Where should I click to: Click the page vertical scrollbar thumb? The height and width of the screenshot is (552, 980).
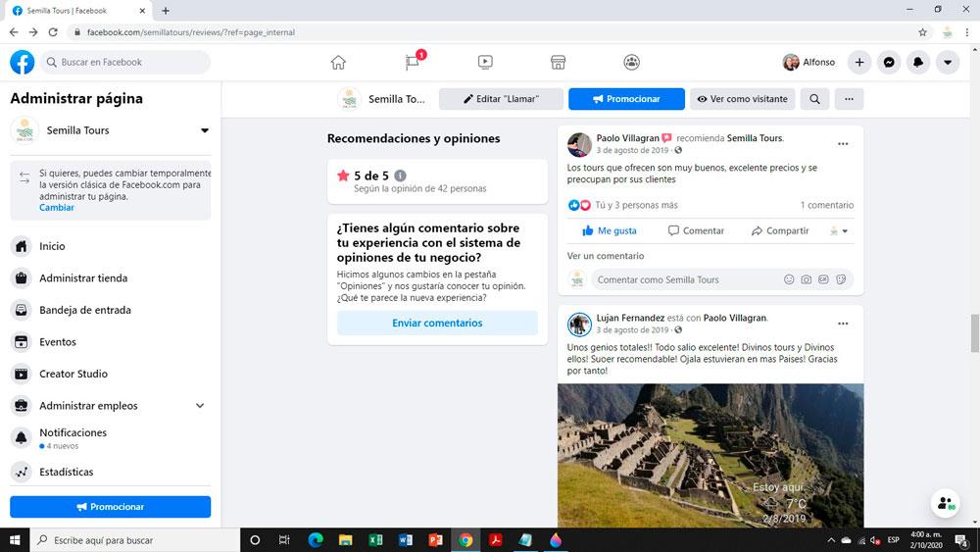974,333
